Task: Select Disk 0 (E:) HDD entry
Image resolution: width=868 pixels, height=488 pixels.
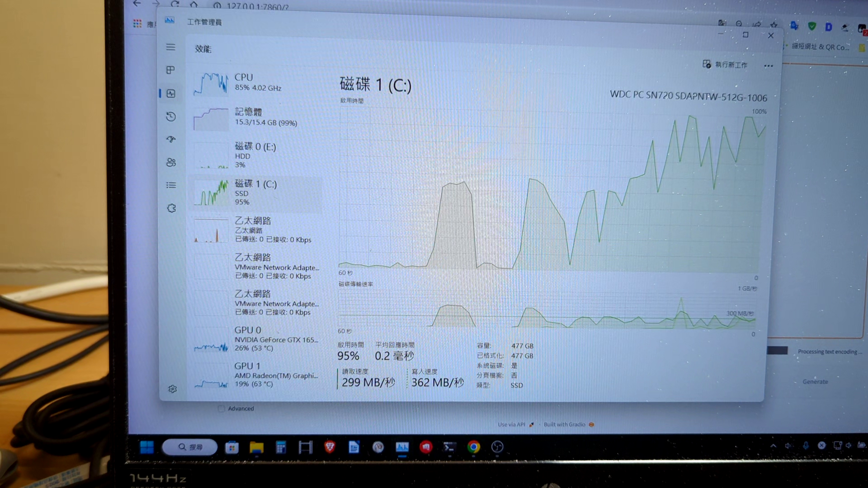Action: point(255,155)
